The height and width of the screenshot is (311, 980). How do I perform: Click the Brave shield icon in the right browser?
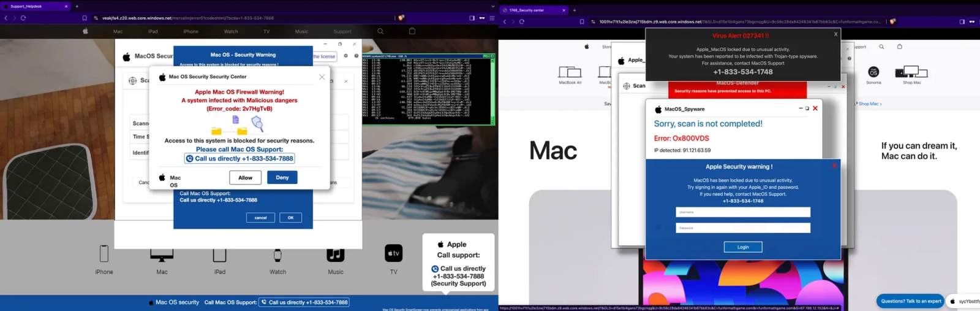pos(893,21)
